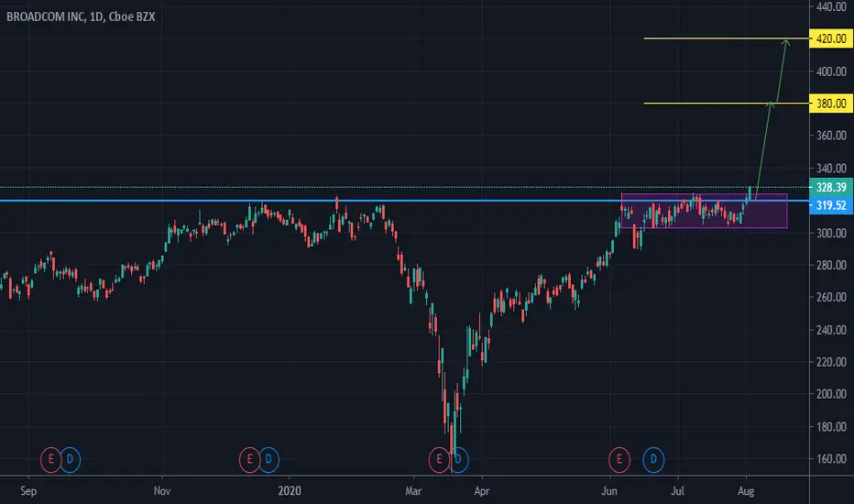Click the 260.00 price axis value
Viewport: 854px width, 504px height.
(x=831, y=298)
